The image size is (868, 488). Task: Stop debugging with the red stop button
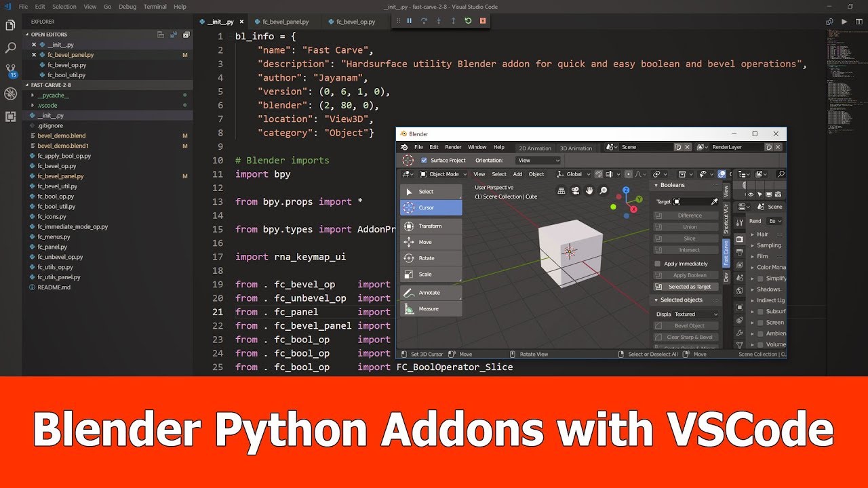tap(483, 21)
